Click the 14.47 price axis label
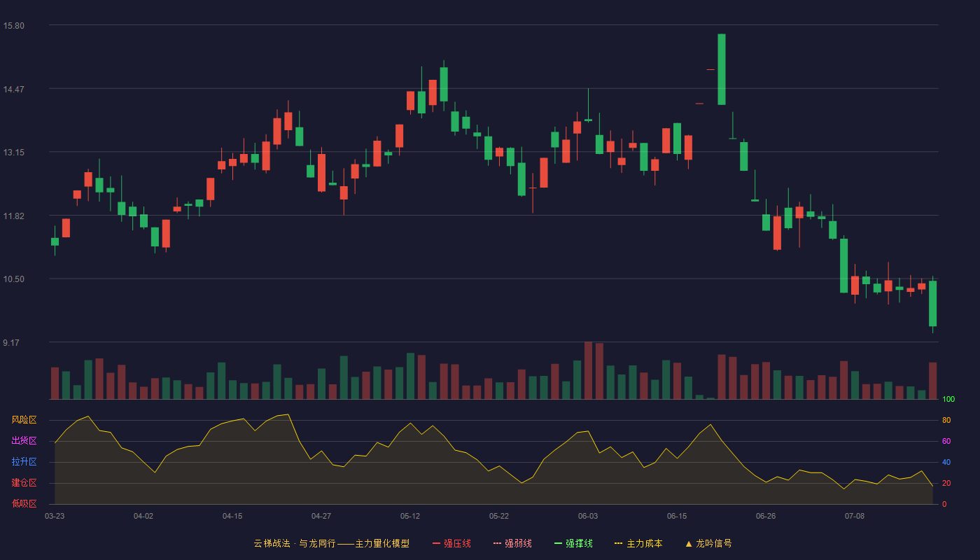980x560 pixels. coord(14,89)
